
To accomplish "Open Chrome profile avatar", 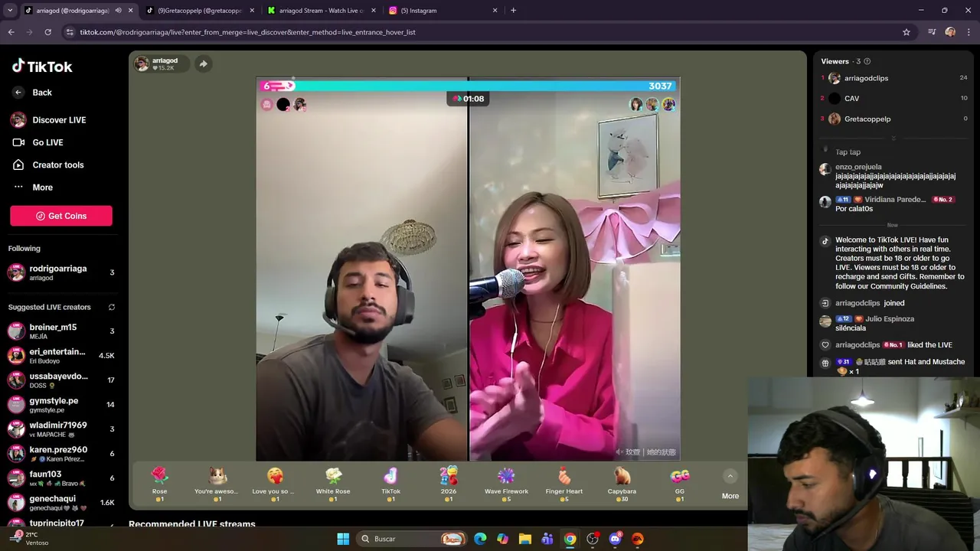I will (950, 32).
